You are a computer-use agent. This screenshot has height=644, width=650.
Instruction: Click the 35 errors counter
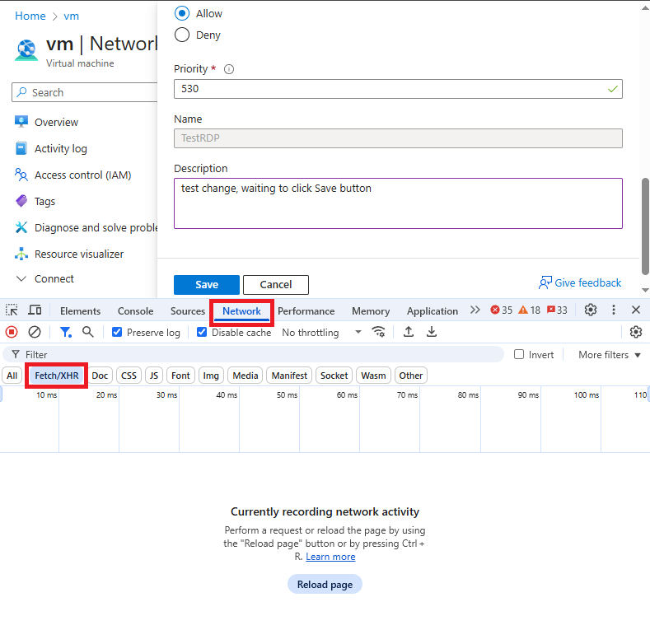501,310
